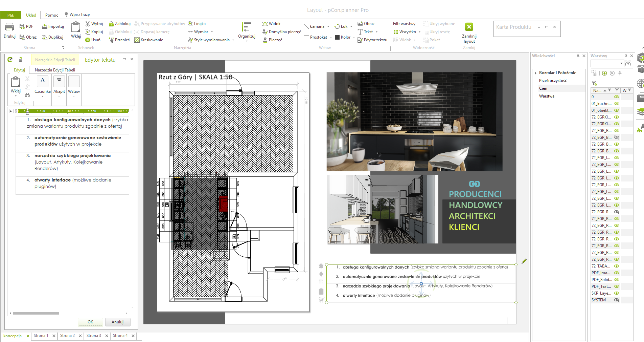Toggle the SKP_Laye... layer eye icon
The image size is (644, 342).
[617, 293]
